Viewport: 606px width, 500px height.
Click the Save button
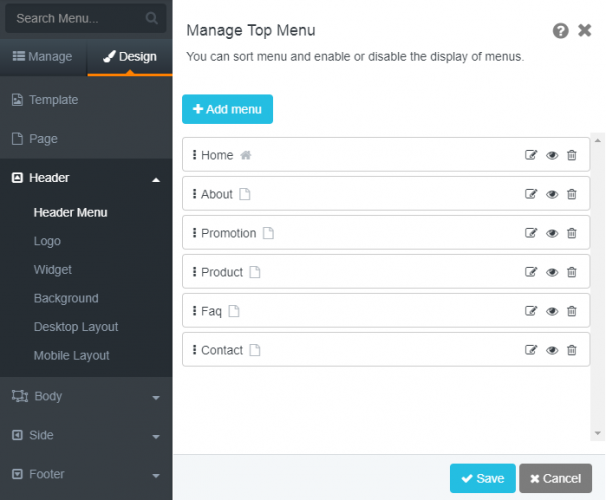(482, 478)
